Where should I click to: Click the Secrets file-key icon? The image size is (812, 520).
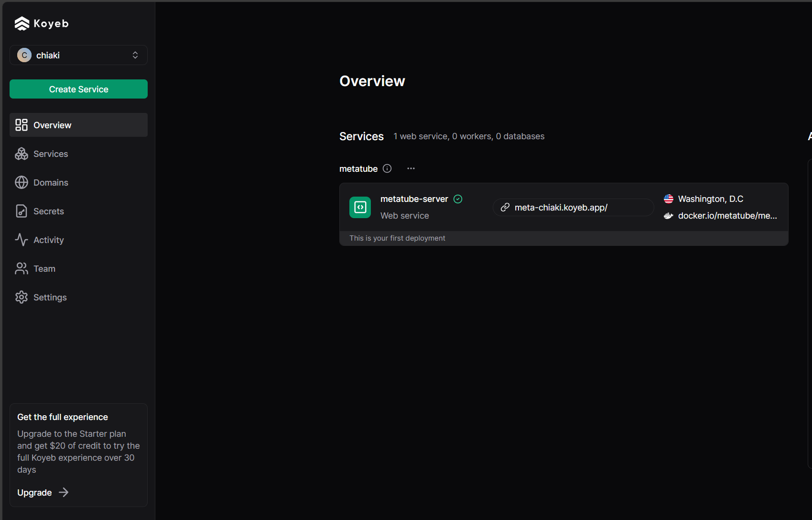[x=22, y=211]
